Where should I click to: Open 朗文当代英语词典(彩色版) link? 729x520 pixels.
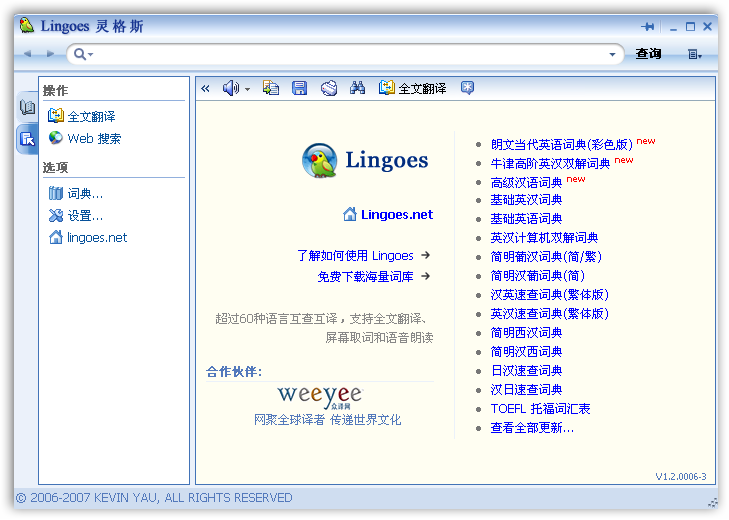tap(562, 145)
